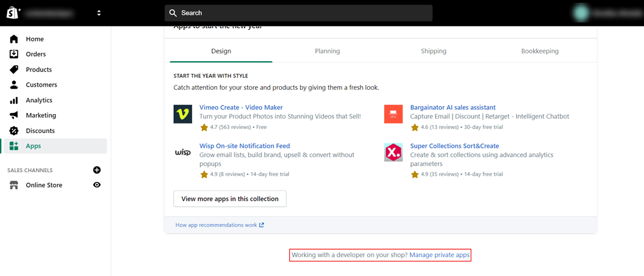The width and height of the screenshot is (644, 276).
Task: Click '4.6 (13 reviews) • 30-day free trial' text
Action: [462, 128]
